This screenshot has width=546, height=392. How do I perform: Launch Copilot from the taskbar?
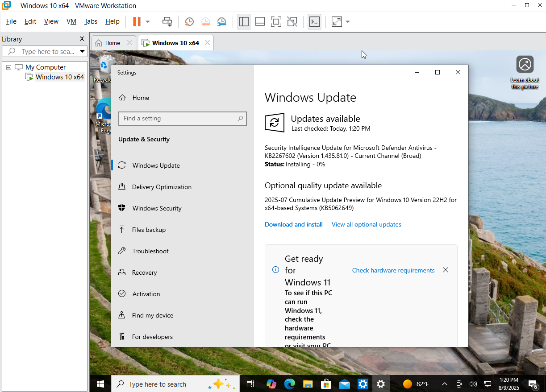coord(271,384)
